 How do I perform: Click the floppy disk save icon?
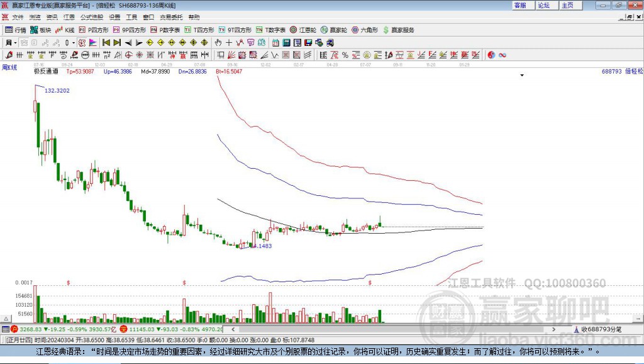click(308, 42)
